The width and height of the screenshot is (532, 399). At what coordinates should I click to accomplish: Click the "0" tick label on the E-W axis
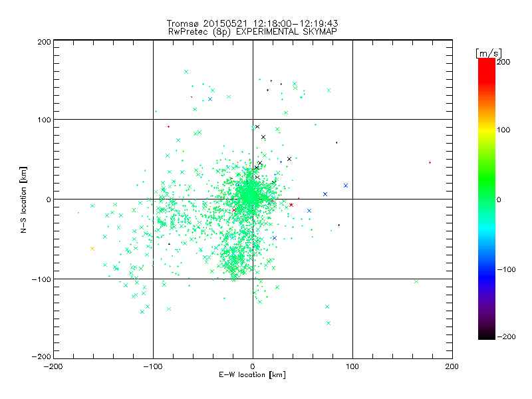[253, 366]
